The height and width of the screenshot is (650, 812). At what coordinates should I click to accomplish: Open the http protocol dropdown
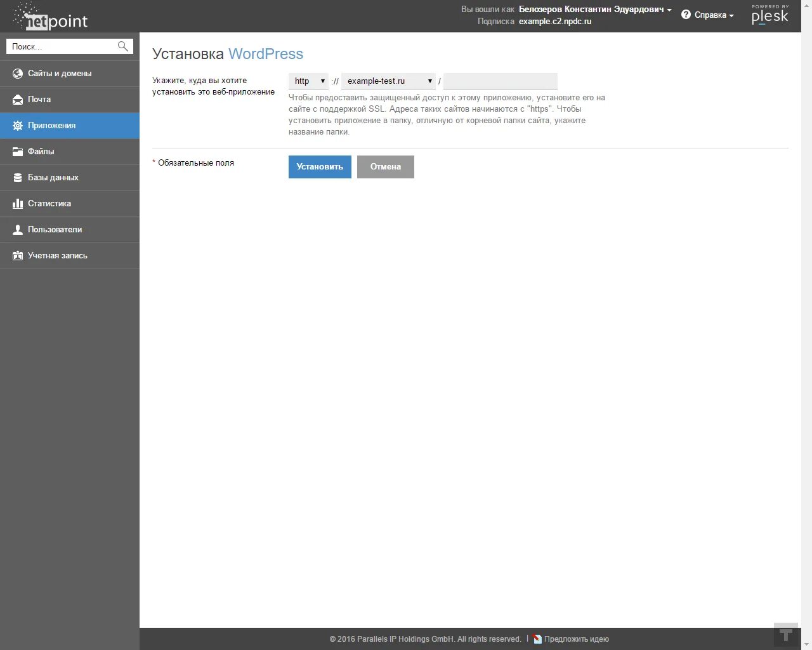tap(308, 81)
